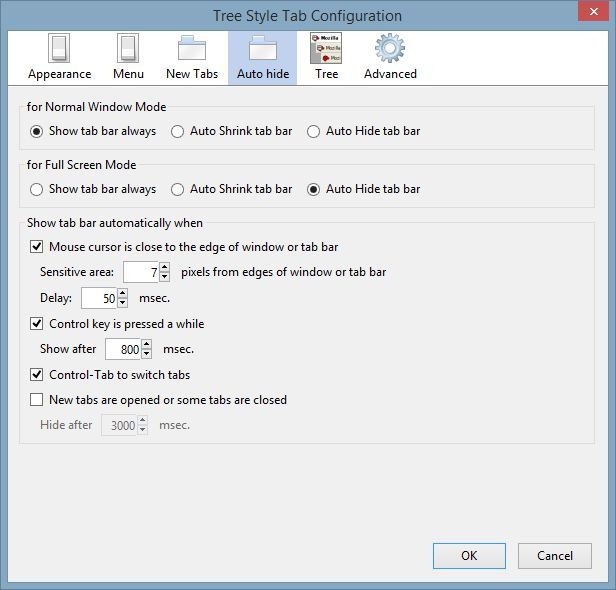Increase the Sensitive area value with up arrow
Image resolution: width=616 pixels, height=590 pixels.
[165, 267]
